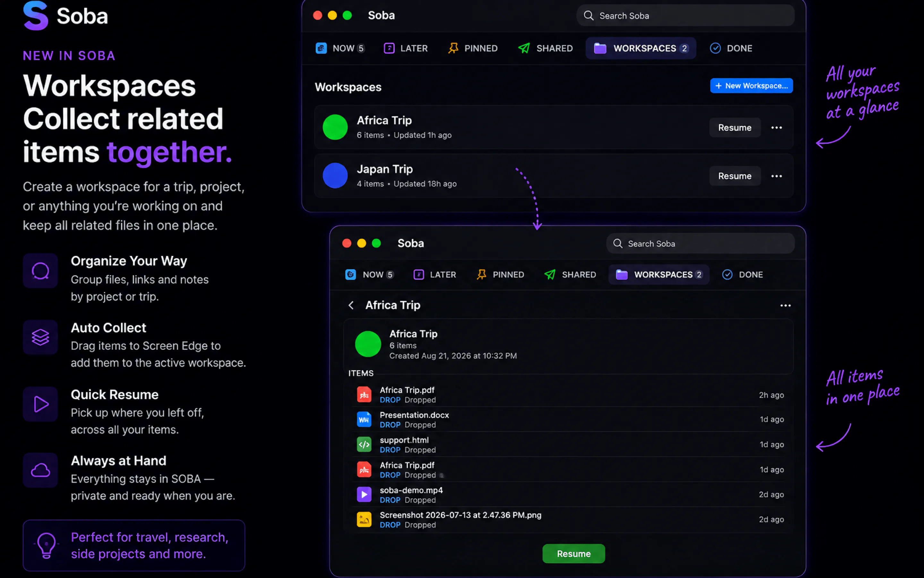The width and height of the screenshot is (924, 578).
Task: Click the "Created Aug 21, 2026 at 10:32 PM" text
Action: [x=453, y=356]
